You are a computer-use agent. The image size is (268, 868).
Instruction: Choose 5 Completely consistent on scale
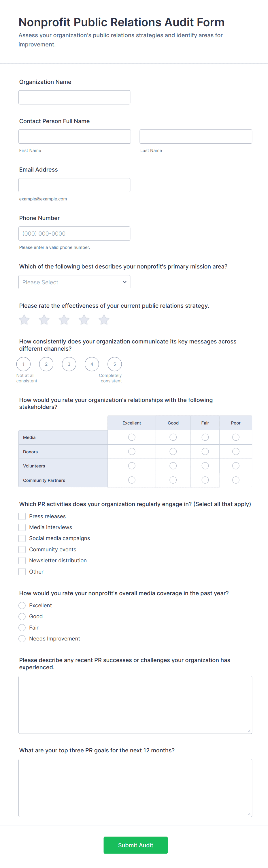point(114,364)
